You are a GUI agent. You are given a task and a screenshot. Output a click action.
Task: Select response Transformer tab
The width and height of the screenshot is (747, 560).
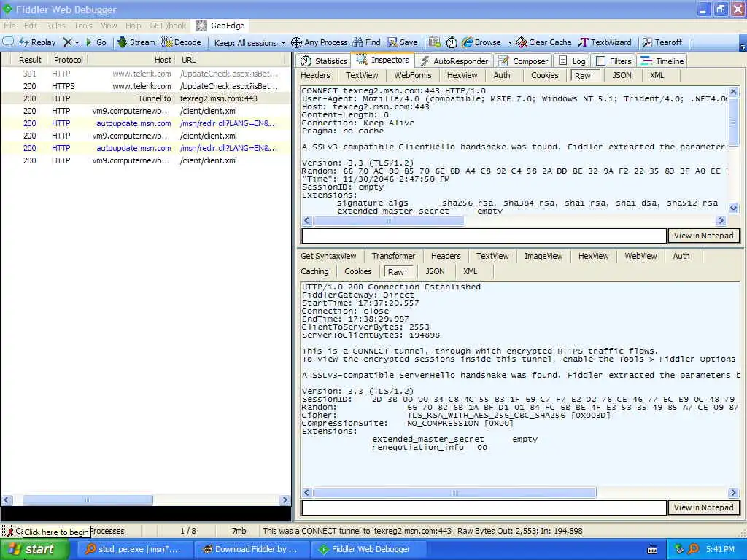tap(393, 256)
